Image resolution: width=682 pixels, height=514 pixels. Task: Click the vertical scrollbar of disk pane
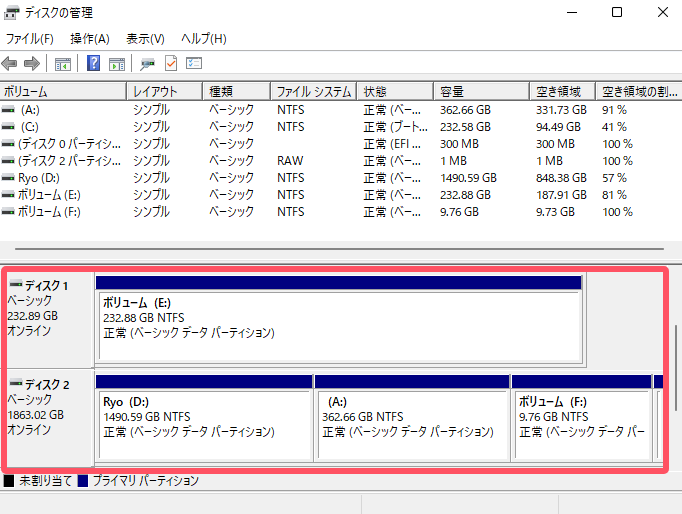tap(676, 367)
